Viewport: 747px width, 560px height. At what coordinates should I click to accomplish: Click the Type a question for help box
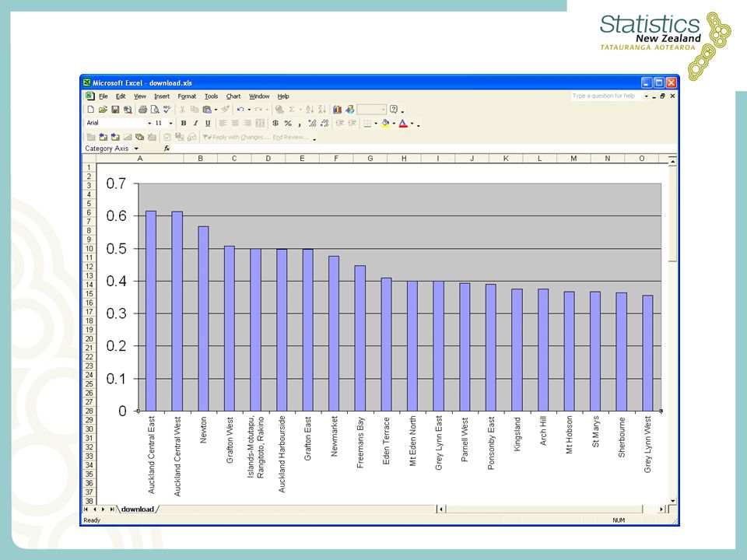click(606, 96)
